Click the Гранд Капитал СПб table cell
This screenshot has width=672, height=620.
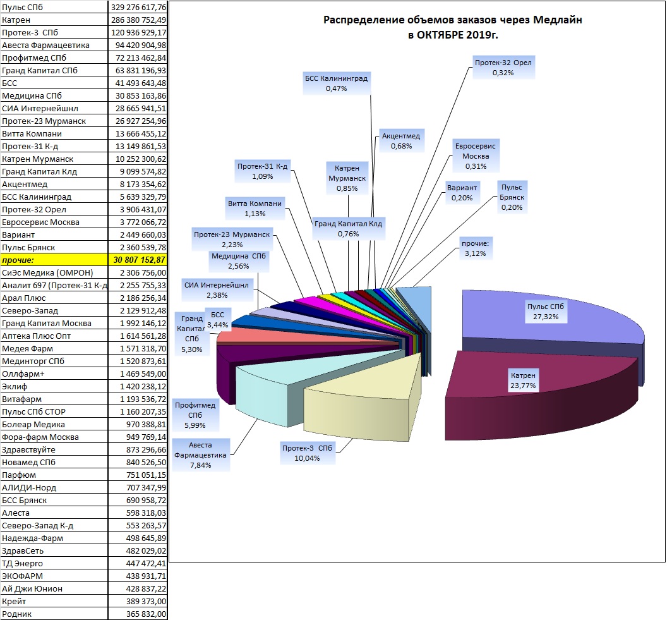(54, 70)
